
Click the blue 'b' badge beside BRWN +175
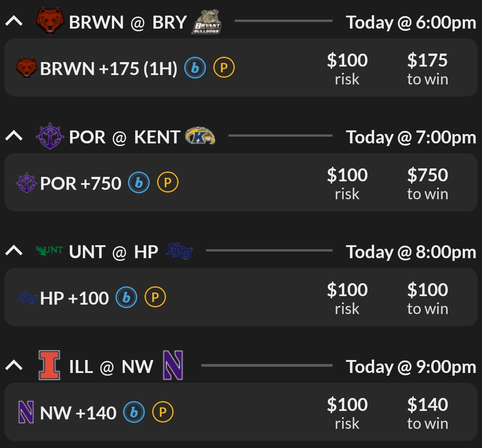[195, 68]
